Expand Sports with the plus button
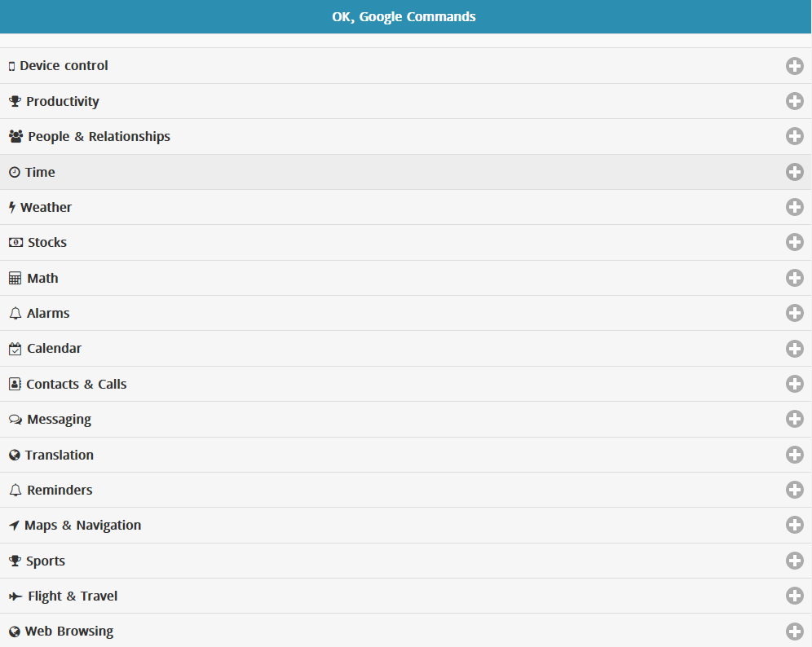The height and width of the screenshot is (647, 812). [794, 561]
